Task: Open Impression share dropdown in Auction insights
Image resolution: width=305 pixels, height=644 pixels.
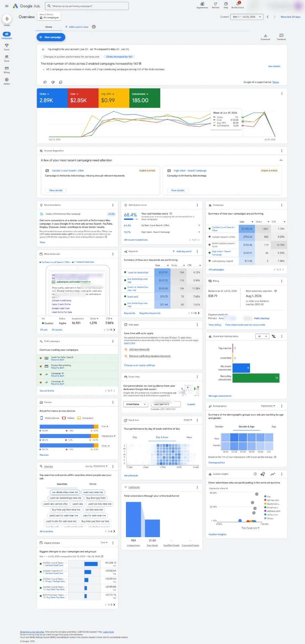Action: [218, 488]
